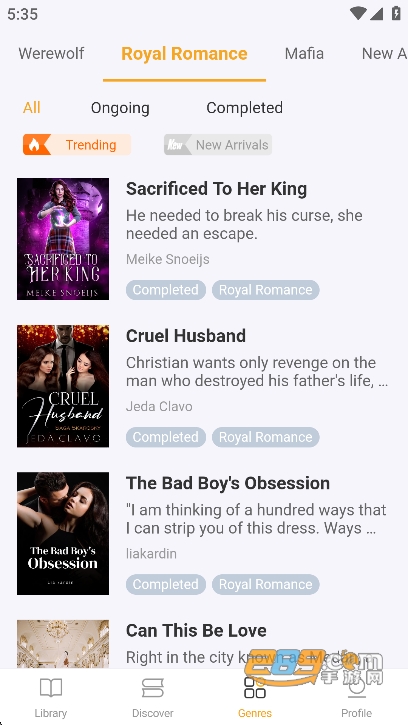
Task: Filter by Completed stories
Action: coord(244,108)
